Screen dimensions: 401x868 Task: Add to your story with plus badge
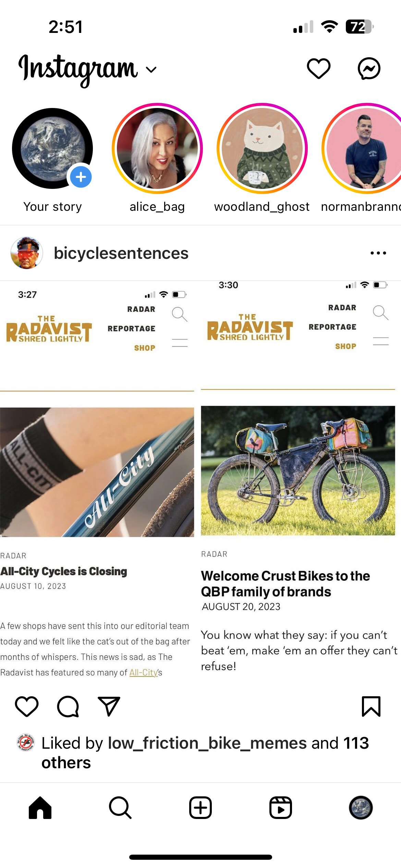point(81,177)
